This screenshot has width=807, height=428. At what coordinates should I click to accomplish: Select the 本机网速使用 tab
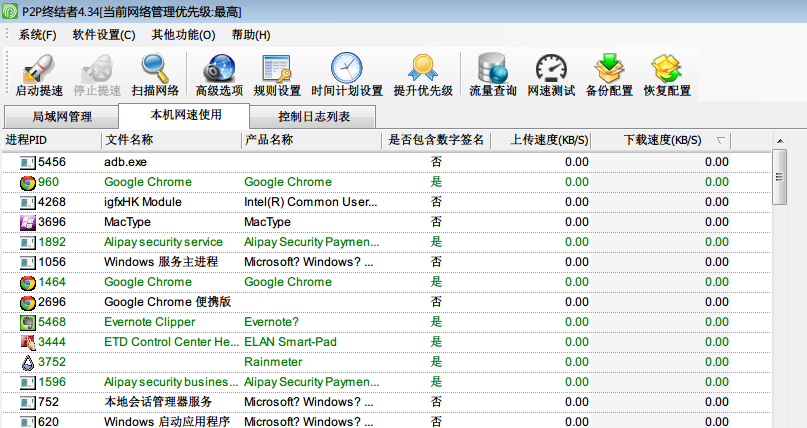[185, 115]
